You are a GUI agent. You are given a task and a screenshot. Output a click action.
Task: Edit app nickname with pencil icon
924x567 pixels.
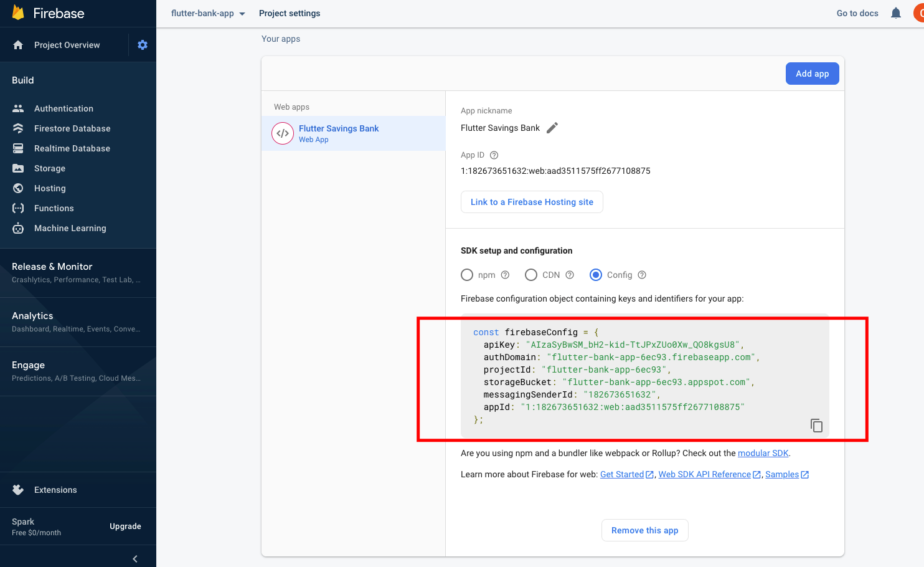(552, 128)
